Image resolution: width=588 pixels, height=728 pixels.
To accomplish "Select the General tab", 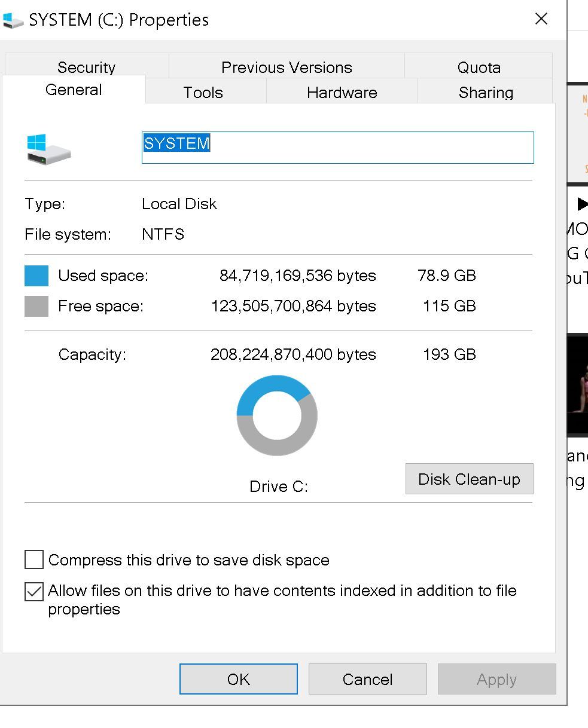I will (74, 90).
